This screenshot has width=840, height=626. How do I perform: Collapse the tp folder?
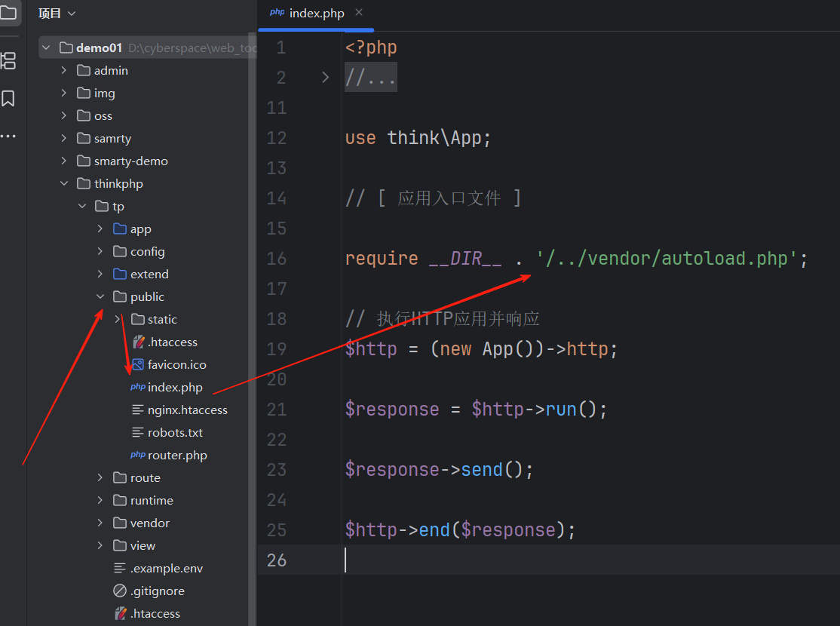point(82,206)
